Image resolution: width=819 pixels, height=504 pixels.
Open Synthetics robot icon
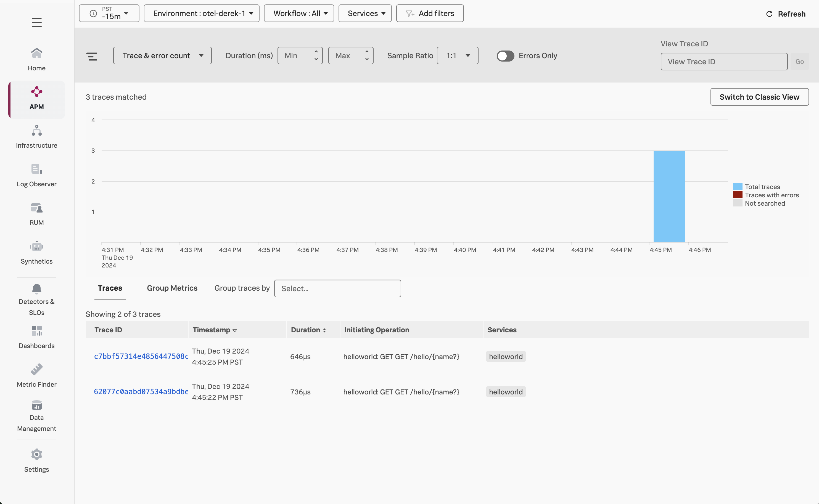36,247
